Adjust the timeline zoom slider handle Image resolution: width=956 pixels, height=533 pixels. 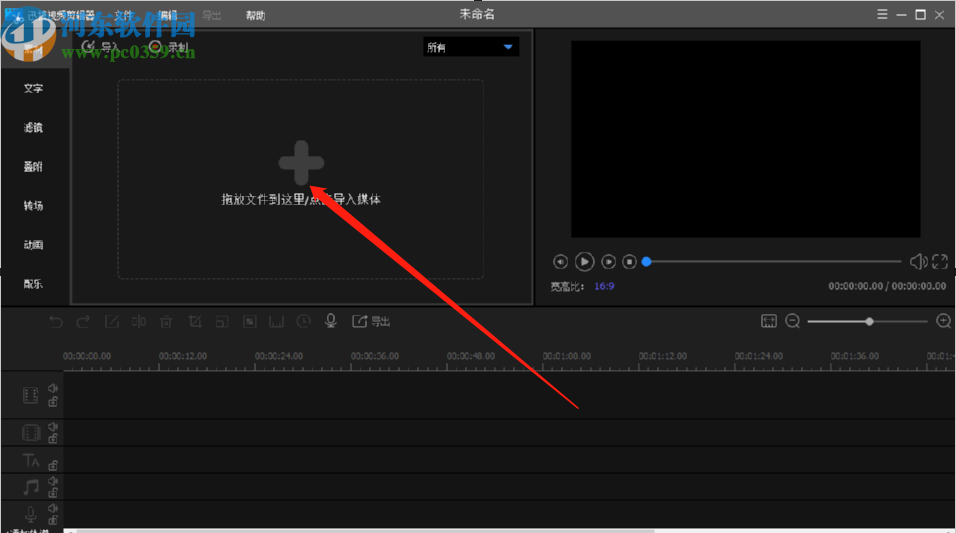869,321
